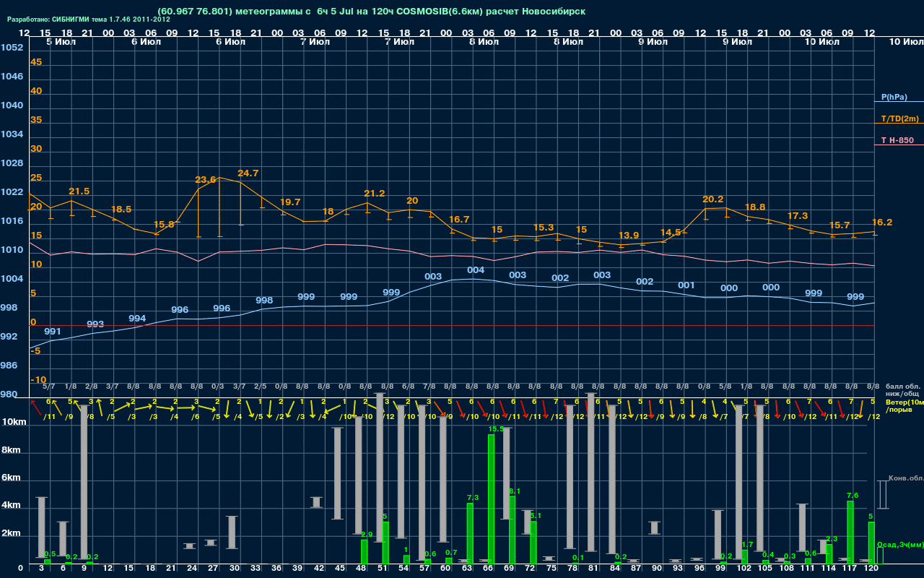924x578 pixels.
Task: Select the P(hPa) legend entry
Action: pyautogui.click(x=894, y=97)
